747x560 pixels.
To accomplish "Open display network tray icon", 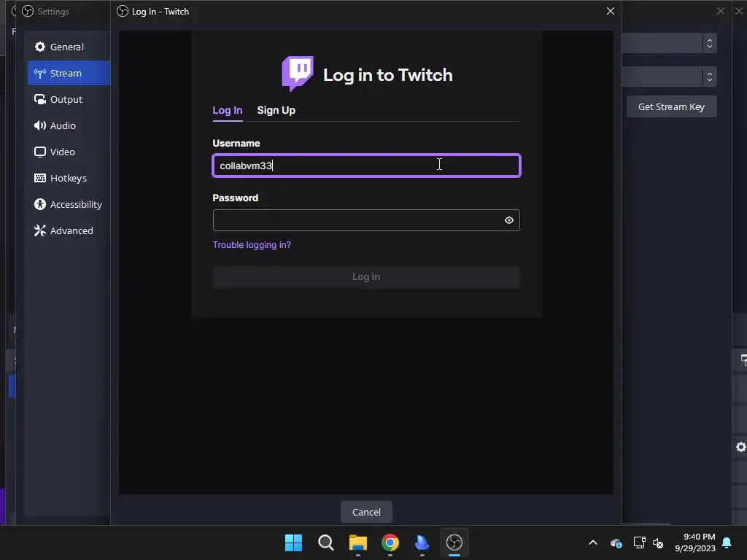I will [639, 542].
